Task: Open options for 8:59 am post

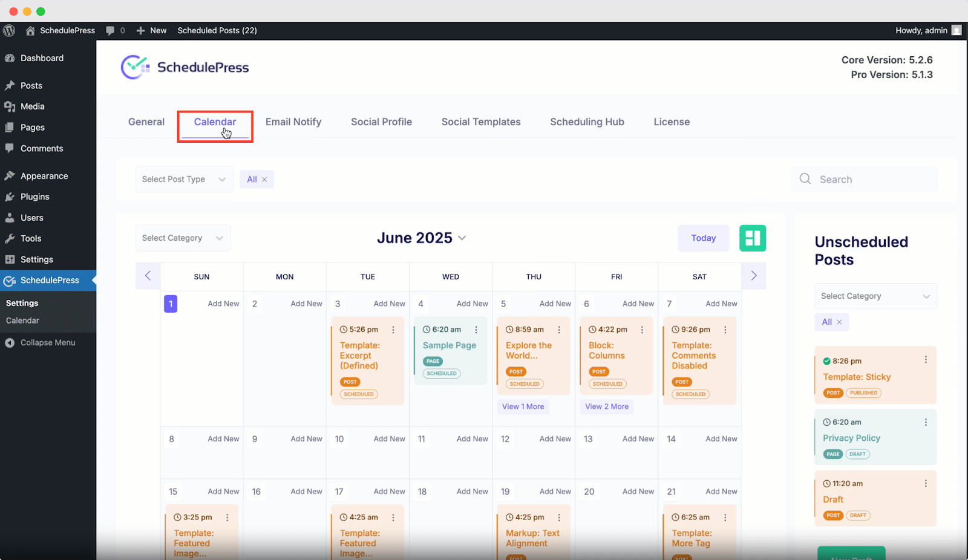Action: click(x=559, y=330)
